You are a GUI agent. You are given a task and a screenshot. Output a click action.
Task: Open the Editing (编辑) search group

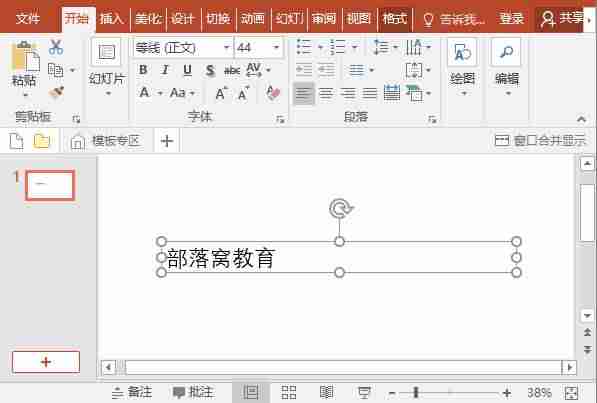coord(507,68)
